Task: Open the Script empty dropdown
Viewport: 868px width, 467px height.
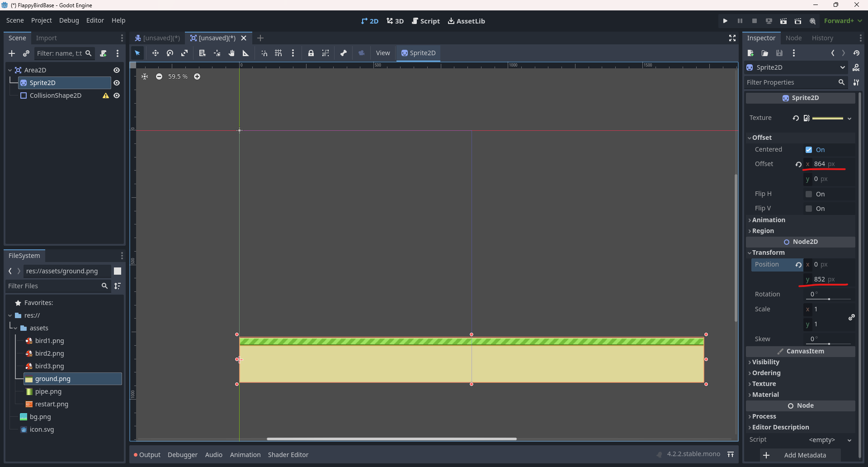Action: 830,440
